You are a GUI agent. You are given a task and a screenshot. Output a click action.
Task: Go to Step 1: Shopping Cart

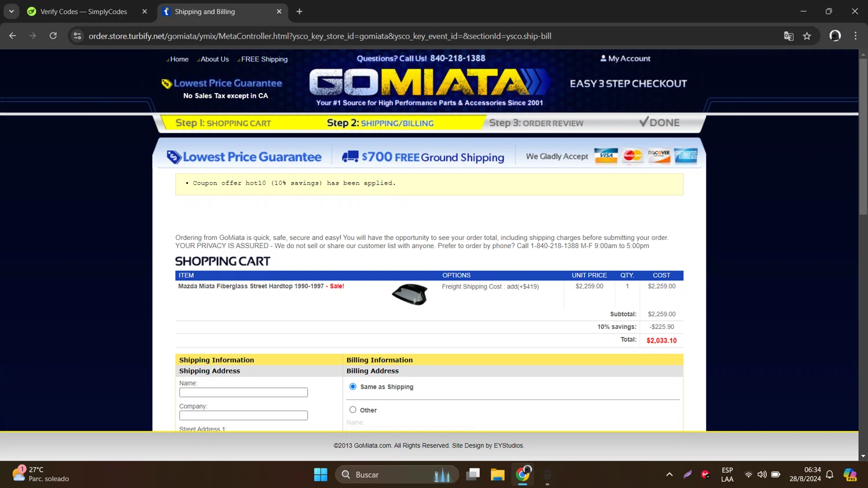coord(223,123)
